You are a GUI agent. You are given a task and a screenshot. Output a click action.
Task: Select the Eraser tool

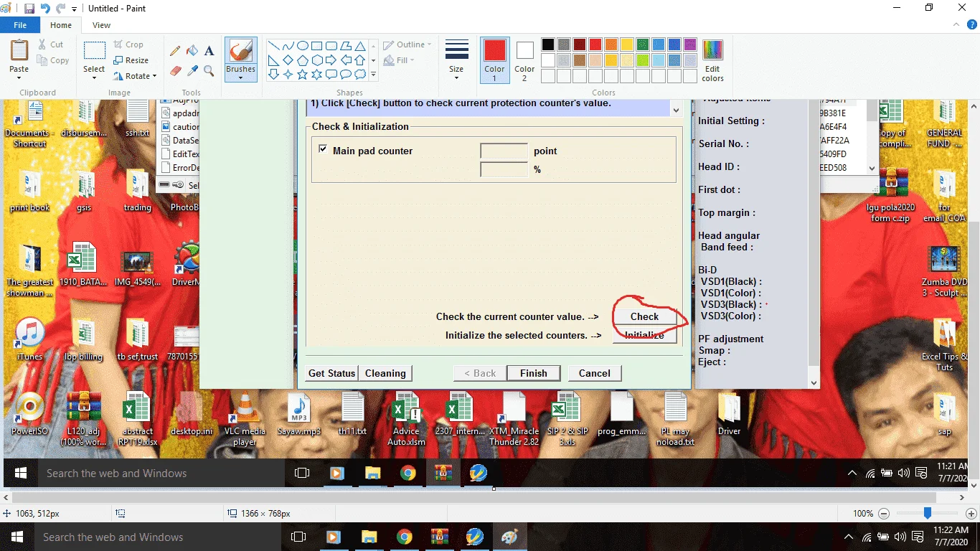click(x=174, y=70)
